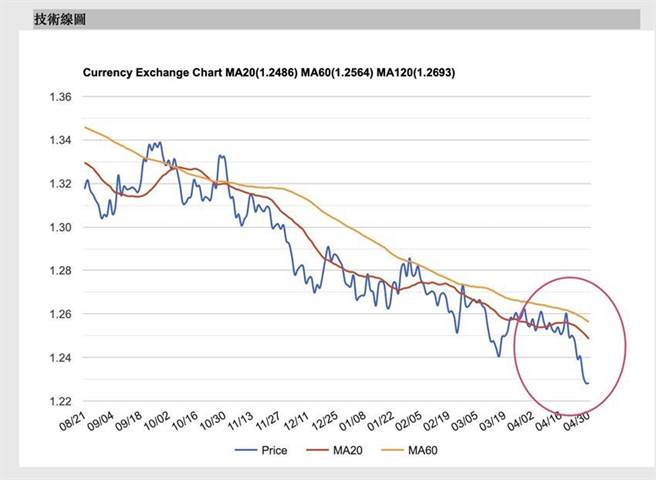Select the Price legend label

pyautogui.click(x=274, y=451)
